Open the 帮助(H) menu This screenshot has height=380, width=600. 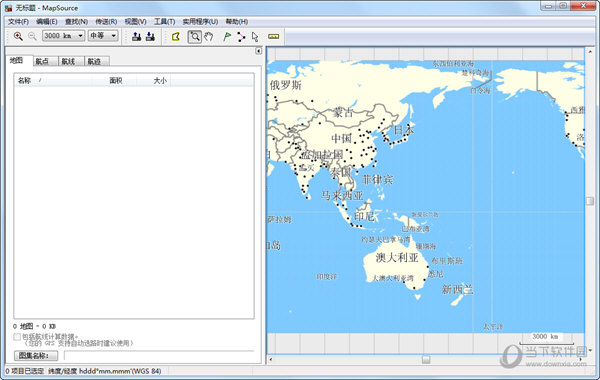(236, 22)
